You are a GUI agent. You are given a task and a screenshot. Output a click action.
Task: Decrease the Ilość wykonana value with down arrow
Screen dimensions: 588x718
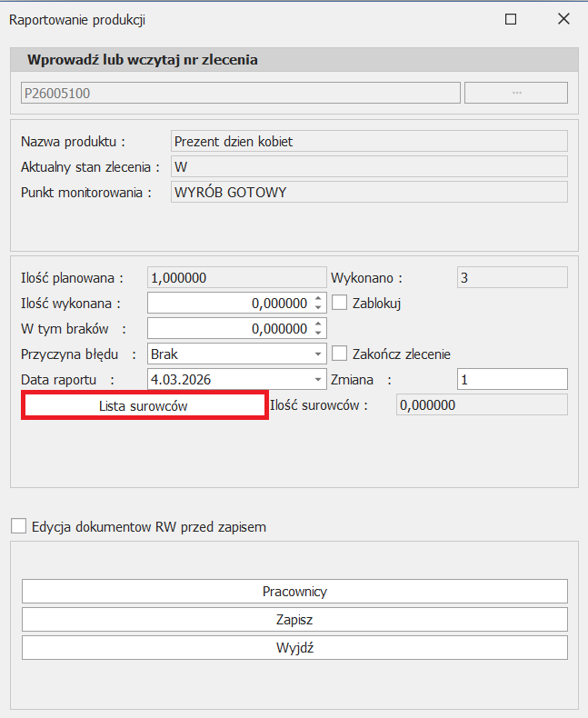[318, 308]
